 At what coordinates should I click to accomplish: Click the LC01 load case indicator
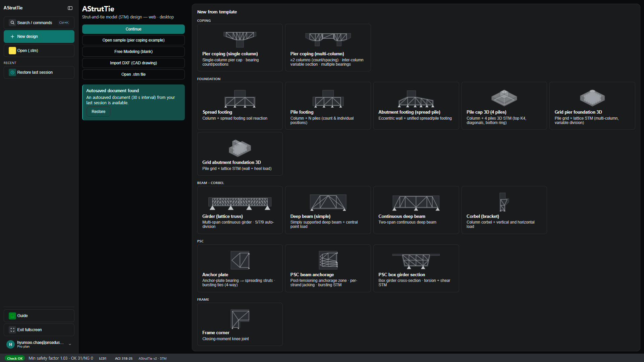pyautogui.click(x=103, y=358)
